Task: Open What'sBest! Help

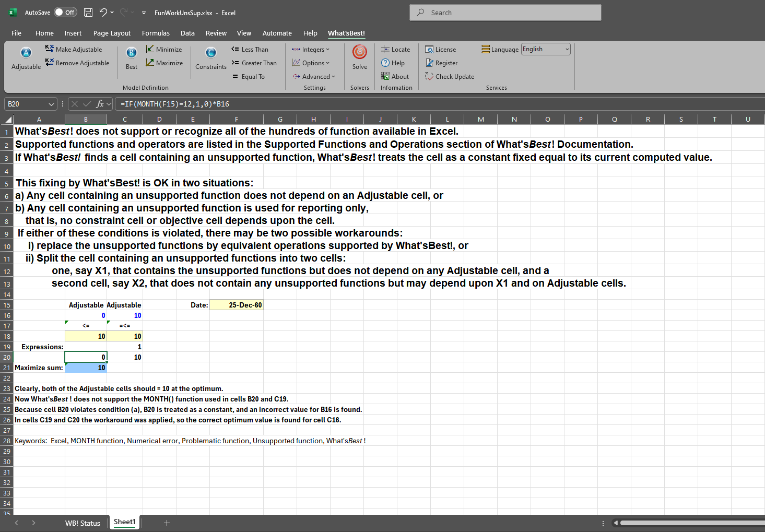Action: (x=393, y=63)
